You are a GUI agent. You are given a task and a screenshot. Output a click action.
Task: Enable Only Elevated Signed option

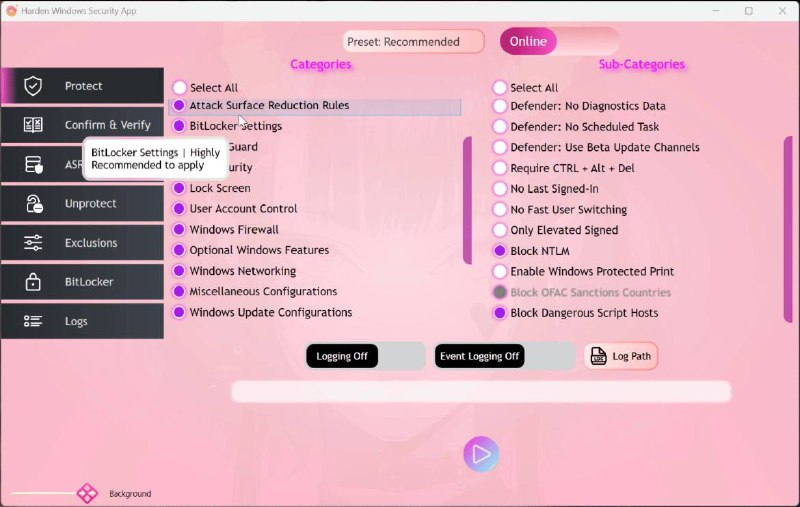(500, 230)
